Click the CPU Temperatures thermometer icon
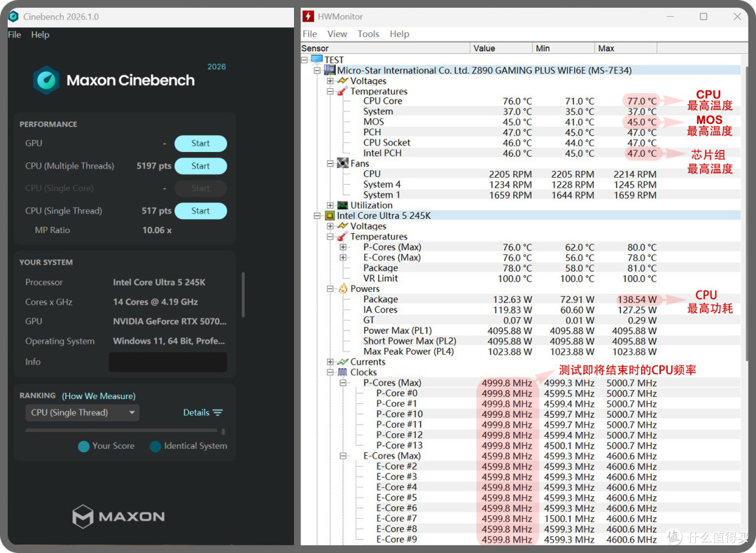Screen dimensions: 756x553 342,237
